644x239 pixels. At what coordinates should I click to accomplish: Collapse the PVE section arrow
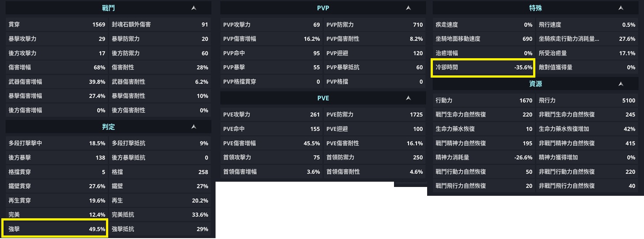[408, 98]
